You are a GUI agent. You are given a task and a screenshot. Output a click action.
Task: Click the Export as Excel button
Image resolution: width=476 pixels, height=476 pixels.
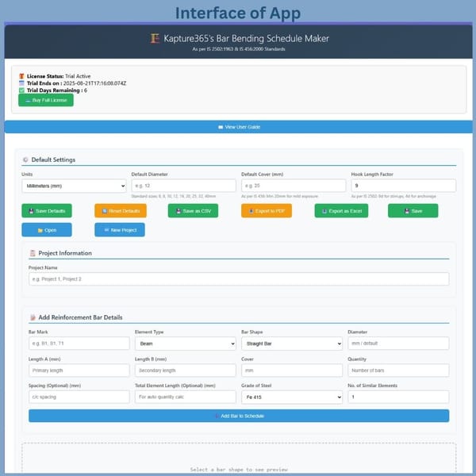pos(341,210)
